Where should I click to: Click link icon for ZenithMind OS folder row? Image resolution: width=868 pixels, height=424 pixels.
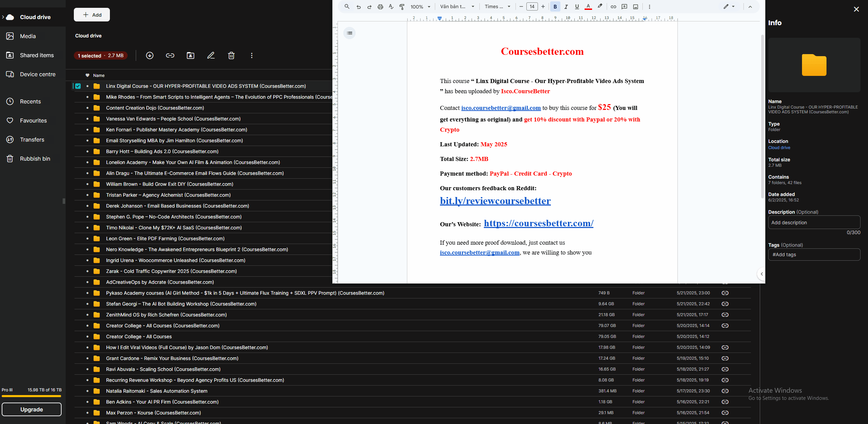pyautogui.click(x=725, y=315)
